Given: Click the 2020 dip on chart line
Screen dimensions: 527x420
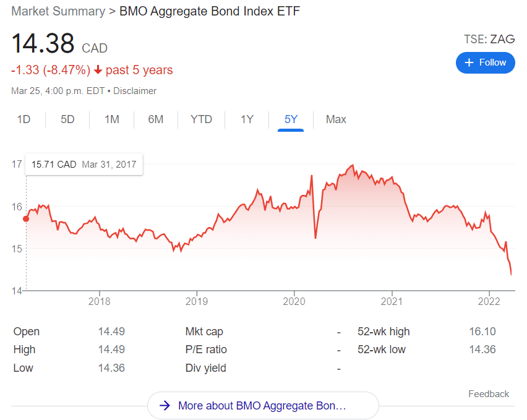Looking at the screenshot, I should [315, 237].
